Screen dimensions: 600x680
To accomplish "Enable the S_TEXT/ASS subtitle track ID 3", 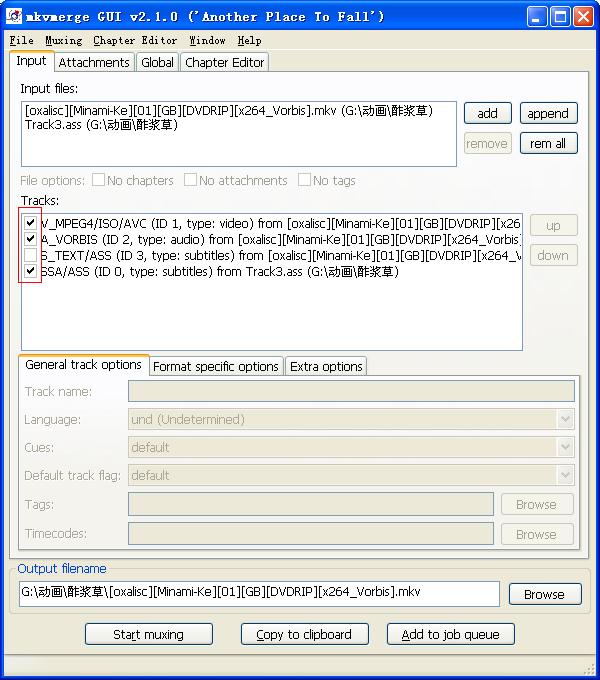I will tap(31, 255).
